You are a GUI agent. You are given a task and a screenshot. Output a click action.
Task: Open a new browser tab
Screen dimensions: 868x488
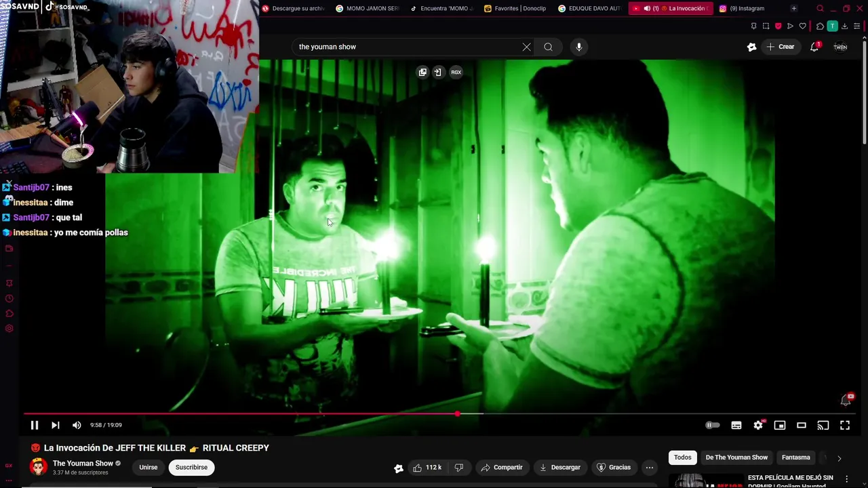click(793, 8)
